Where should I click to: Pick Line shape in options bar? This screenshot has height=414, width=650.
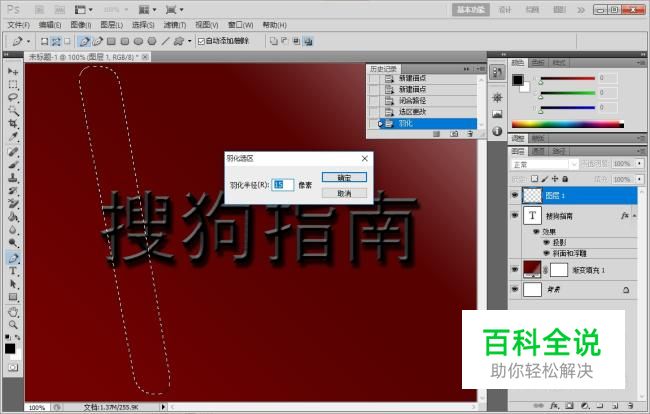click(x=165, y=41)
